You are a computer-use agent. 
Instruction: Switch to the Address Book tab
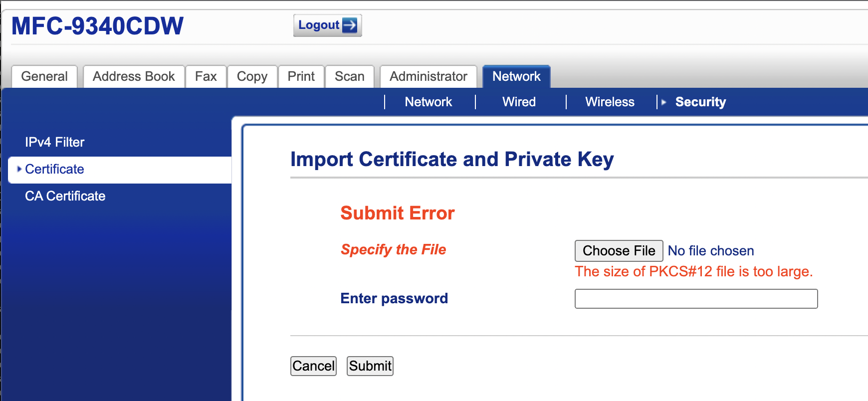[134, 76]
